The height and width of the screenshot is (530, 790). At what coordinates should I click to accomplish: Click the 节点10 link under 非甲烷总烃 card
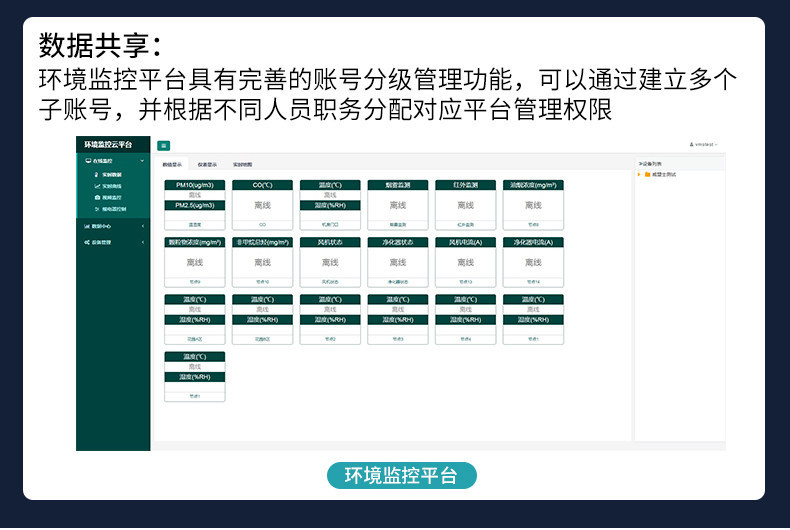262,282
